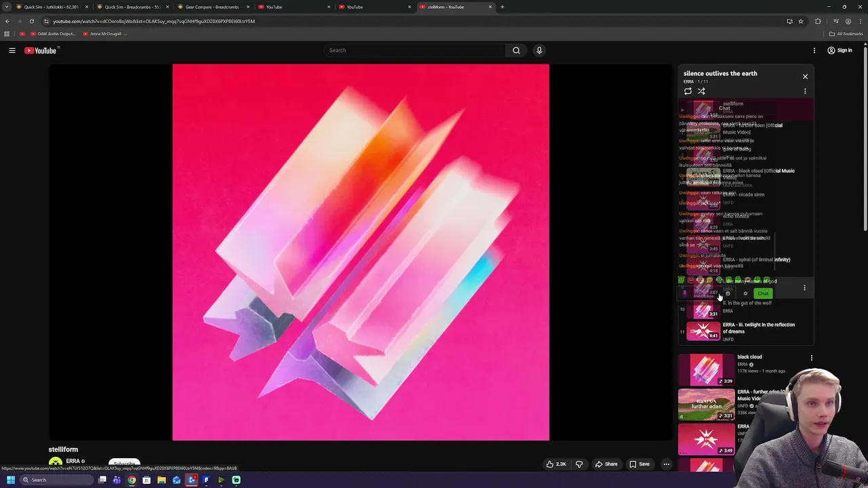Click the Share button under the video
Image resolution: width=868 pixels, height=488 pixels.
click(606, 464)
